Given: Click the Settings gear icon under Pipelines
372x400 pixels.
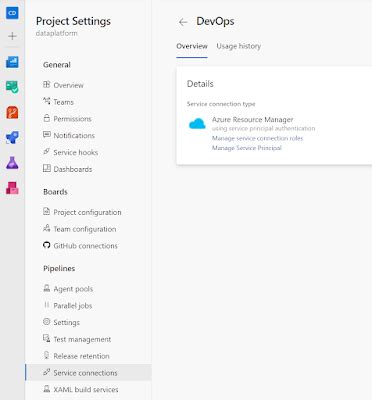Looking at the screenshot, I should tap(47, 322).
